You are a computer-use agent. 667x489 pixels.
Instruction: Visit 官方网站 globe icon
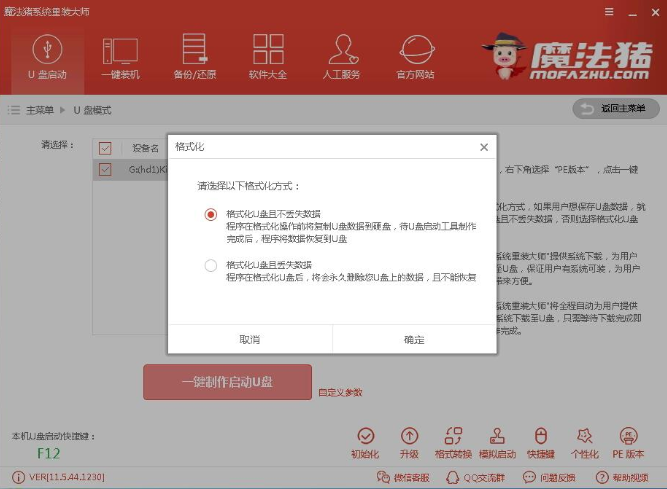pyautogui.click(x=416, y=50)
